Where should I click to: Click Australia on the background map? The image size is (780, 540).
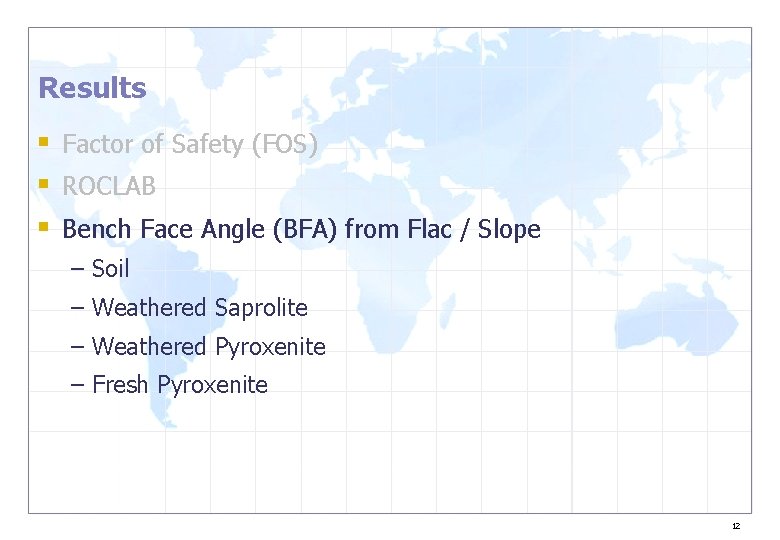click(677, 318)
